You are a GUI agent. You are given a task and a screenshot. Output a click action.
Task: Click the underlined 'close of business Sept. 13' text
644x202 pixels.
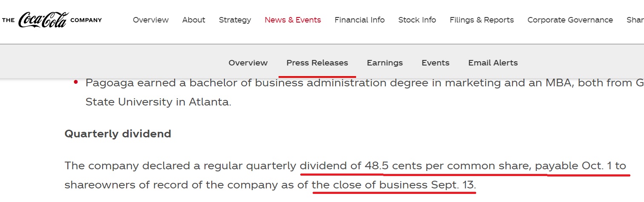click(394, 185)
